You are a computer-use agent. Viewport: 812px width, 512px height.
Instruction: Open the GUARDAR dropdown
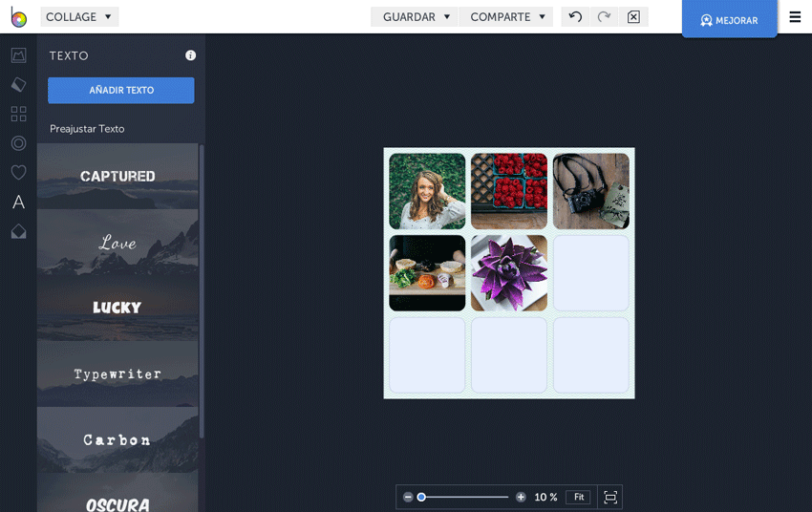tap(415, 17)
